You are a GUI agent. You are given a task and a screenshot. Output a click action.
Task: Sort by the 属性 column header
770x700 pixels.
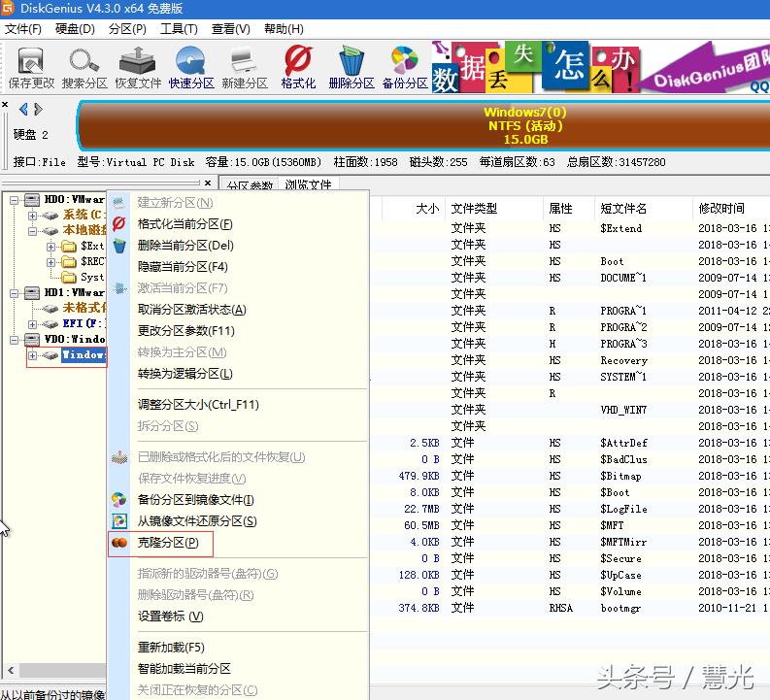point(569,209)
